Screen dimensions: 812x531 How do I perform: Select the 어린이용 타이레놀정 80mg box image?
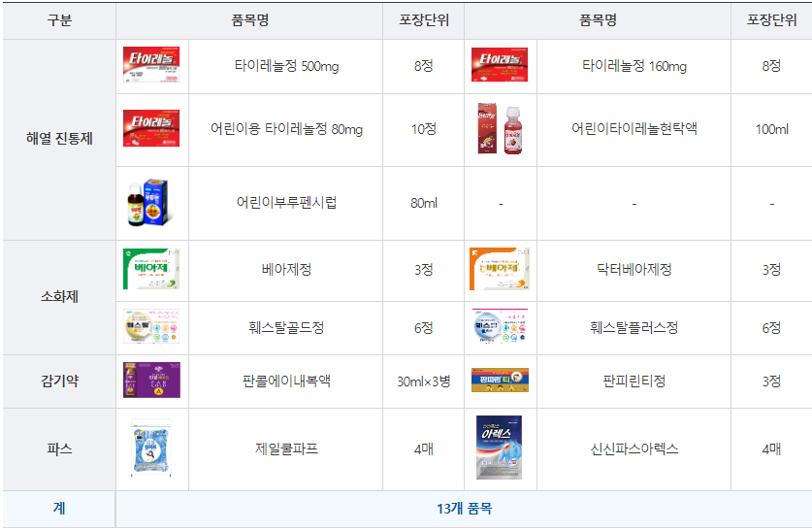coord(151,128)
